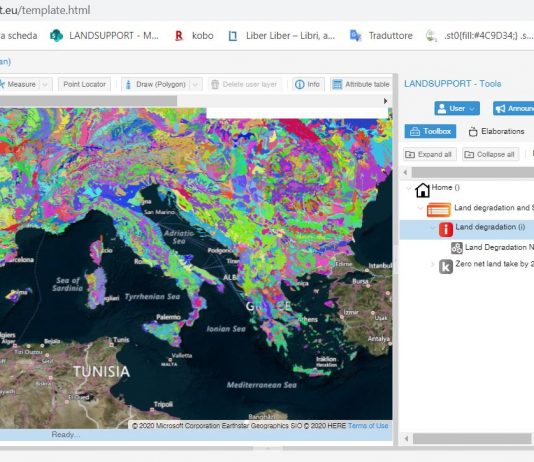Click the Adriatic Sea map label
The height and width of the screenshot is (462, 534).
179,237
